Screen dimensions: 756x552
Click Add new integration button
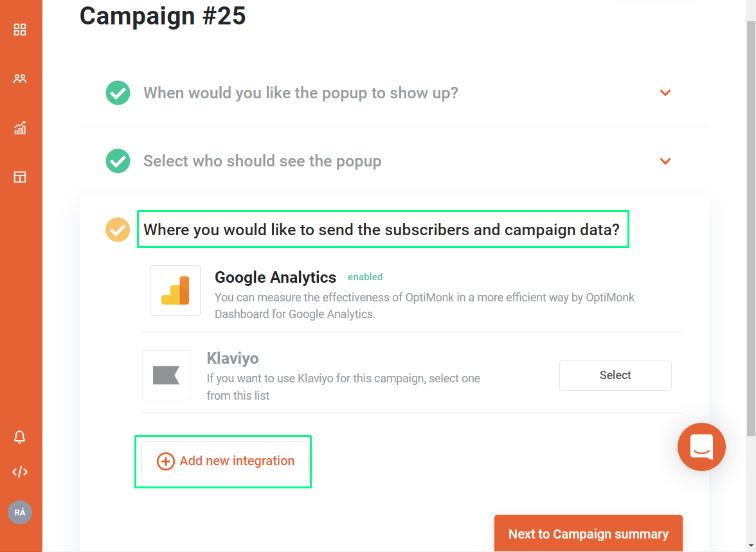(225, 461)
